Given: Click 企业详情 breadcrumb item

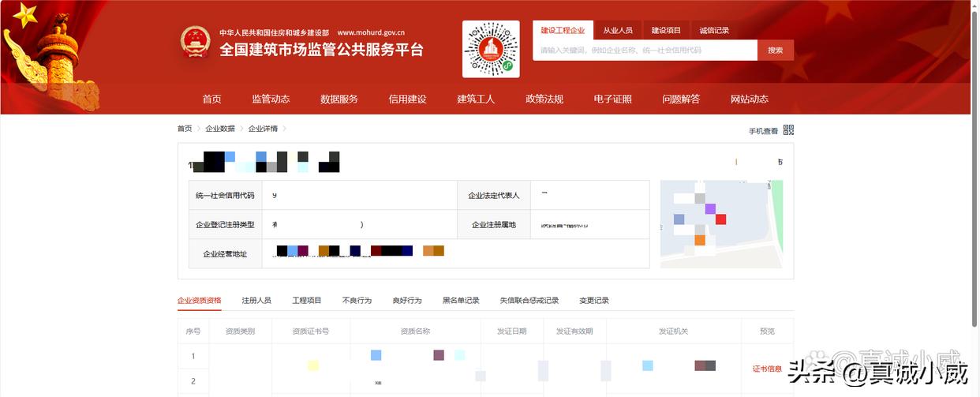Looking at the screenshot, I should pos(263,129).
